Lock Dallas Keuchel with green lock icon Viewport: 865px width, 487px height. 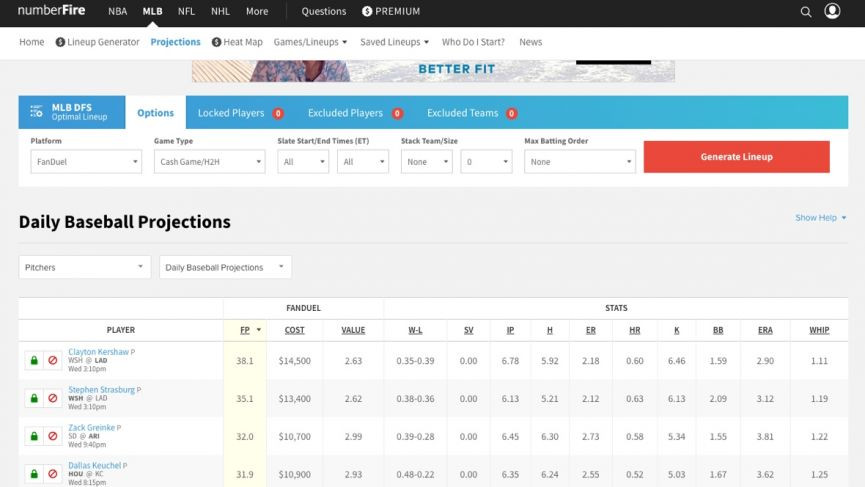click(34, 474)
